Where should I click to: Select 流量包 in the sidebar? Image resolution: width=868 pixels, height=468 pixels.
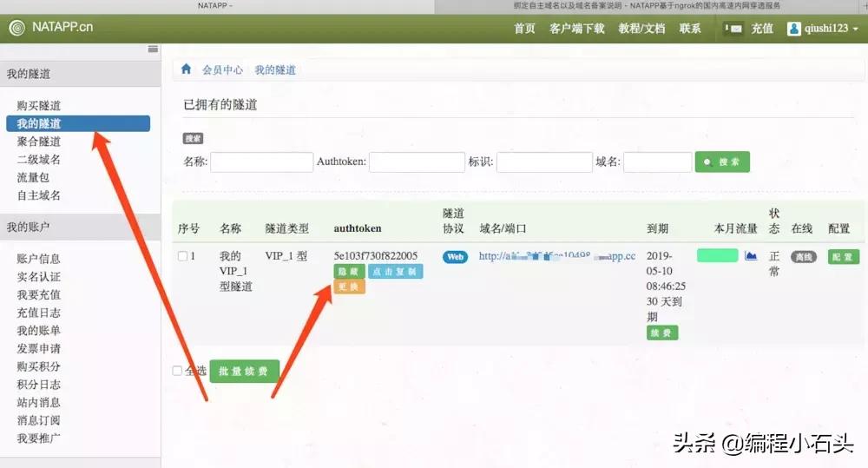[33, 177]
